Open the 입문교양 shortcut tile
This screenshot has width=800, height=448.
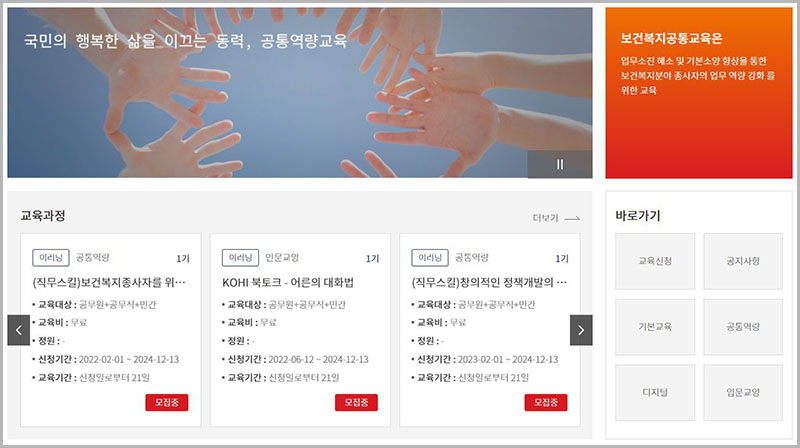click(742, 392)
